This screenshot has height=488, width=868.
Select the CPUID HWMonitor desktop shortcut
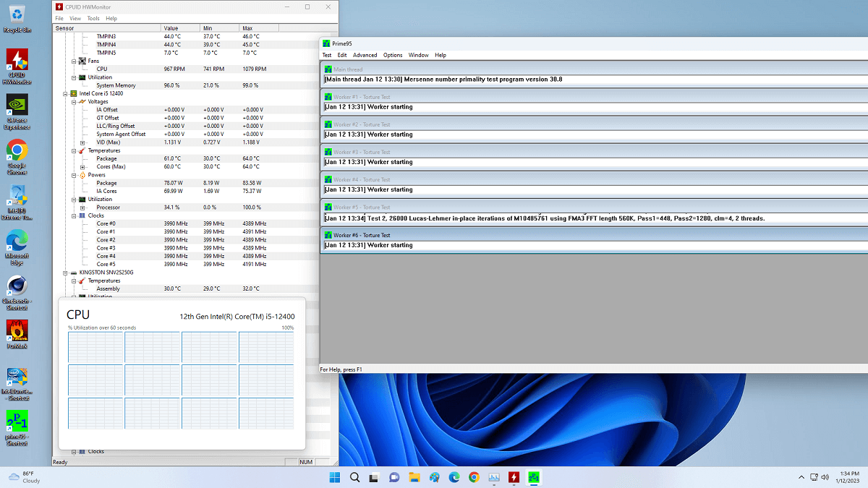17,67
